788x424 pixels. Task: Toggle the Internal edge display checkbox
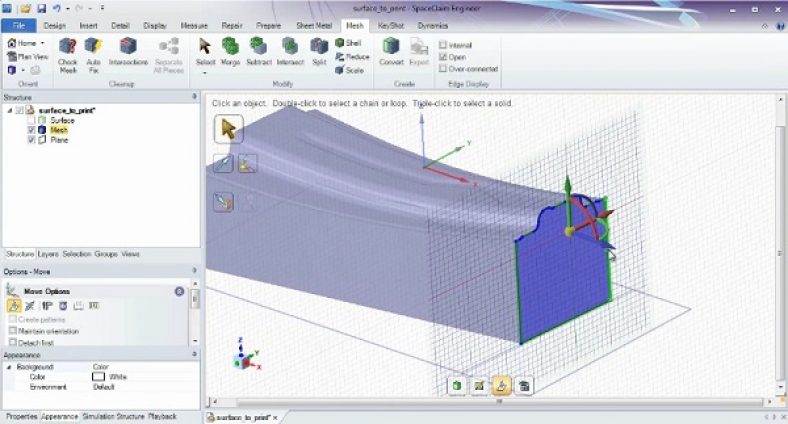click(443, 45)
